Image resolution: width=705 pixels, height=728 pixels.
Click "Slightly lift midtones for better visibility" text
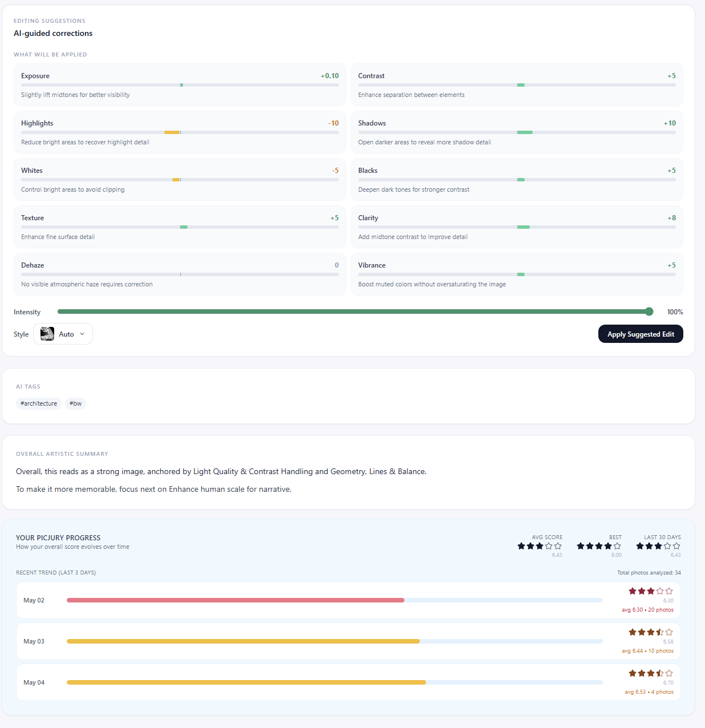(75, 95)
